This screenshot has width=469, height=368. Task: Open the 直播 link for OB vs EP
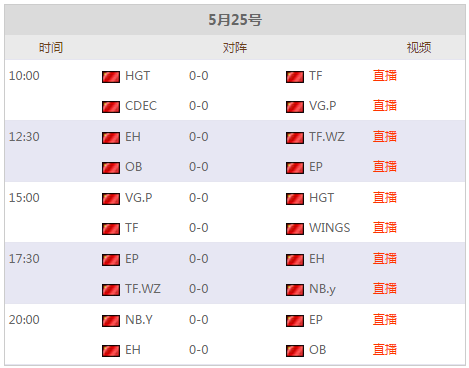pyautogui.click(x=385, y=167)
